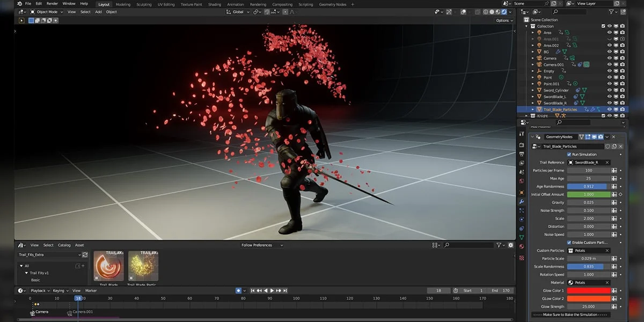Disable Enable Custom Particles checkbox
Image resolution: width=644 pixels, height=322 pixels.
[569, 243]
